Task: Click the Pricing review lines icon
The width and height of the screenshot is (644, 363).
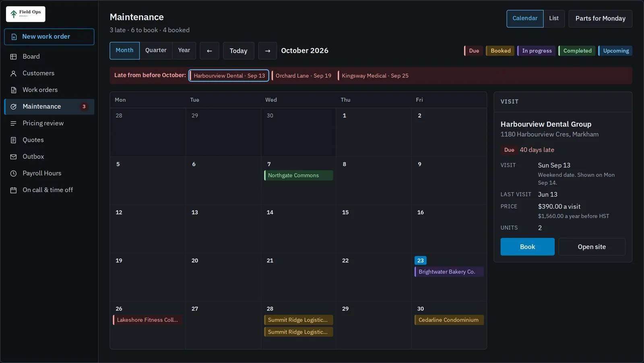Action: tap(13, 123)
